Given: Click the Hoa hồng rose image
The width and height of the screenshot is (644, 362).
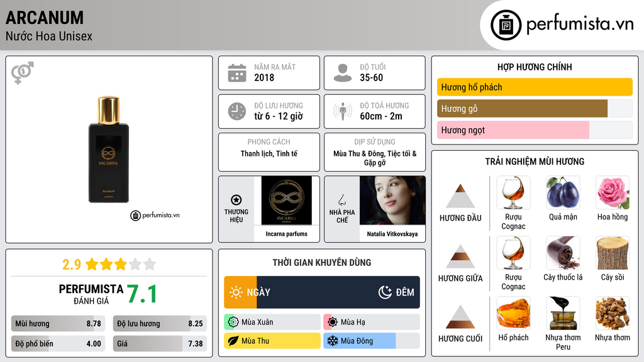Looking at the screenshot, I should pyautogui.click(x=613, y=193).
